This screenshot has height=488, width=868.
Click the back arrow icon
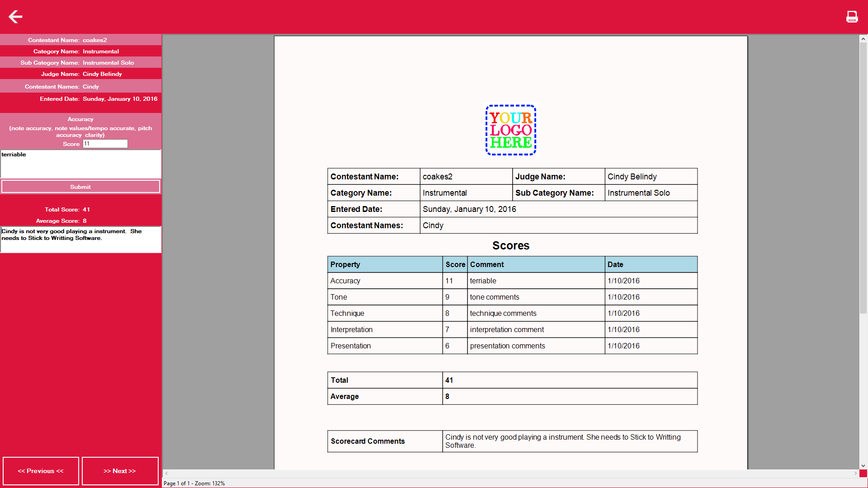pos(15,17)
